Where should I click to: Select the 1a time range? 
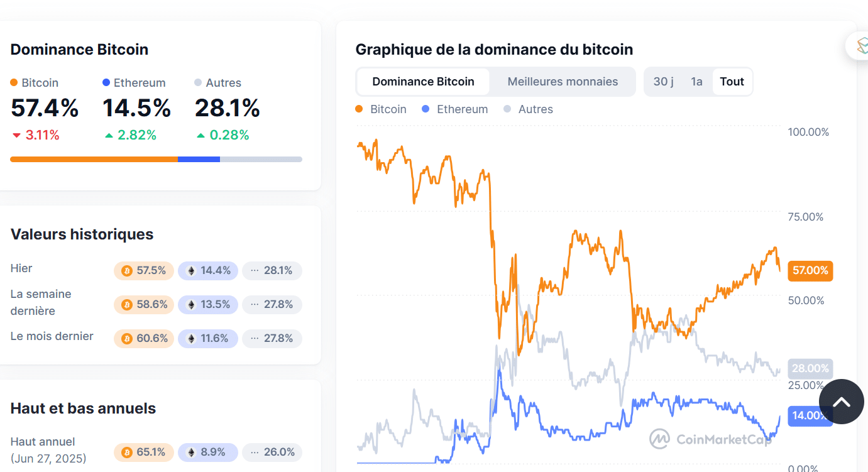pyautogui.click(x=696, y=82)
